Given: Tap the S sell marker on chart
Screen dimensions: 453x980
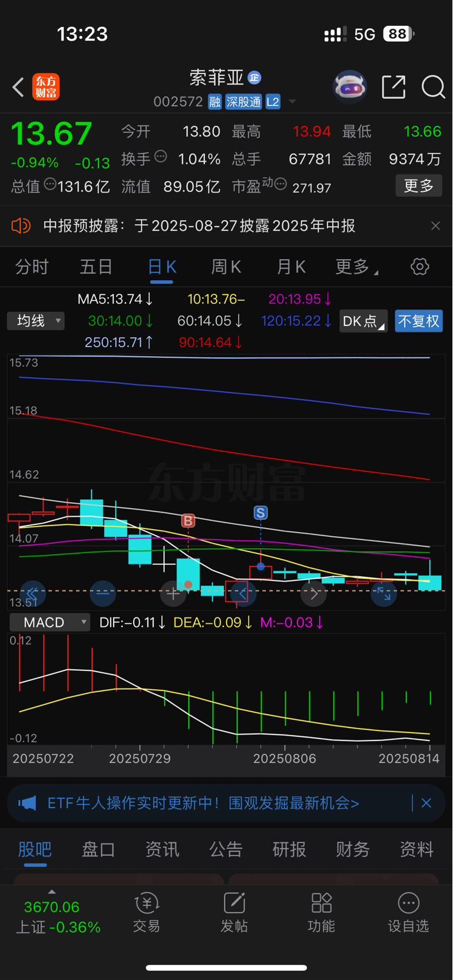Looking at the screenshot, I should tap(260, 513).
